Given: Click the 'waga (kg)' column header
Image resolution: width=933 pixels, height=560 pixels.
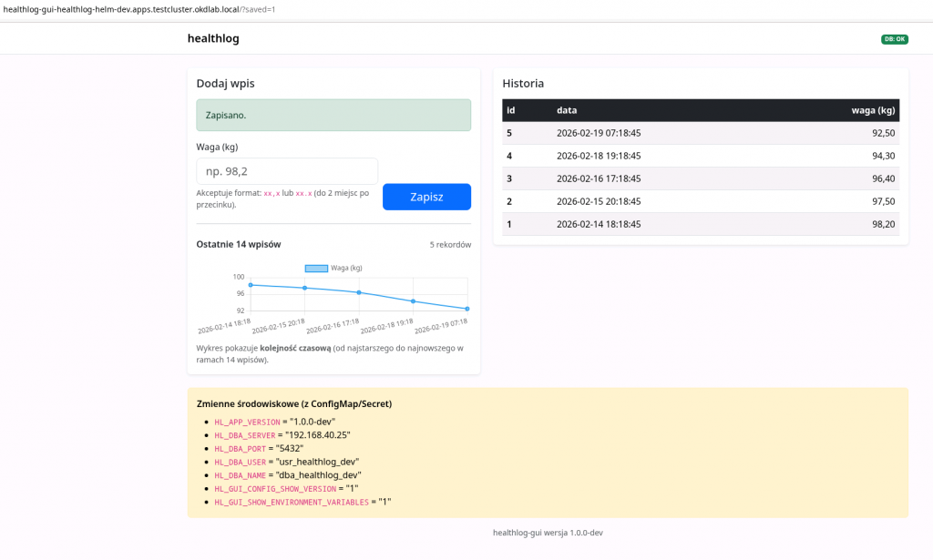Looking at the screenshot, I should coord(873,110).
